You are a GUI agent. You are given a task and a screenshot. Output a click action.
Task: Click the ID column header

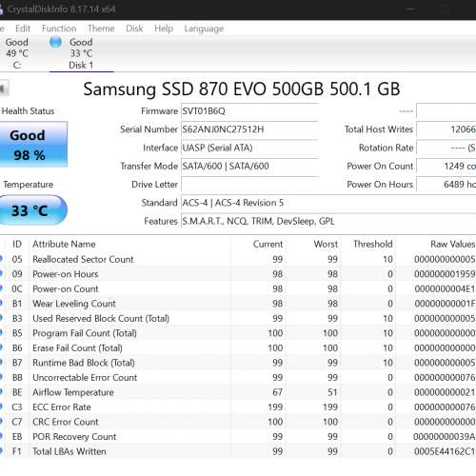[x=17, y=244]
